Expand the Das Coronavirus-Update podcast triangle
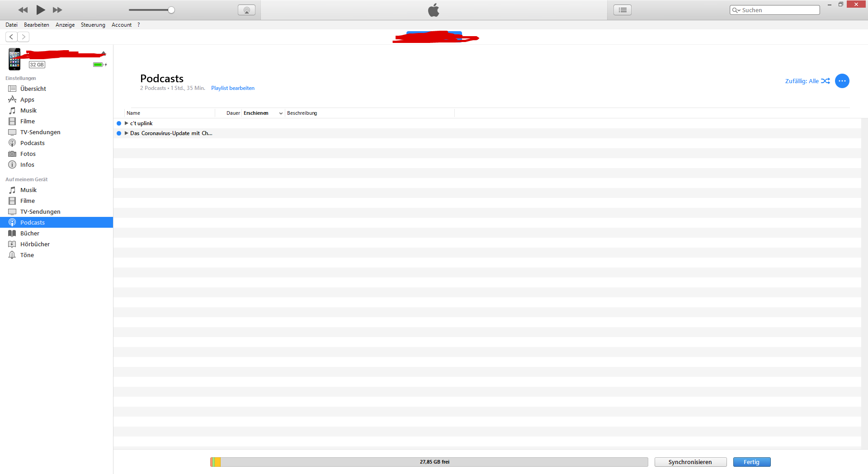Screen dimensions: 868x474 click(x=127, y=133)
